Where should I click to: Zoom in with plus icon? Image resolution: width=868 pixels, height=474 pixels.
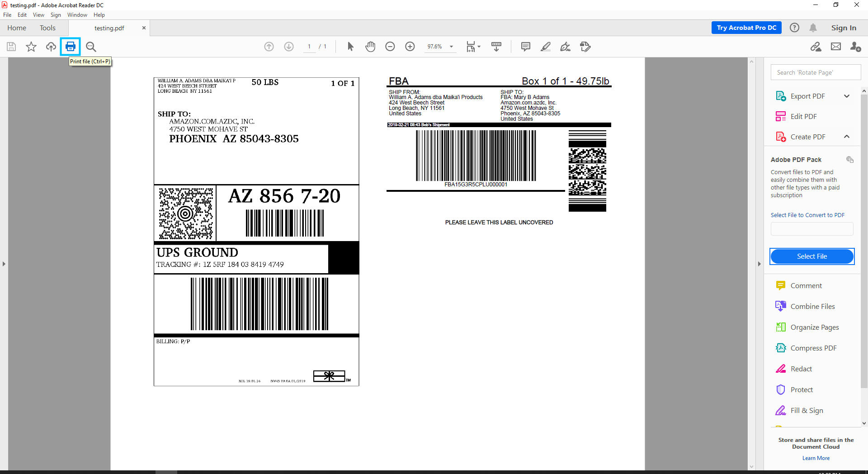[x=410, y=47]
